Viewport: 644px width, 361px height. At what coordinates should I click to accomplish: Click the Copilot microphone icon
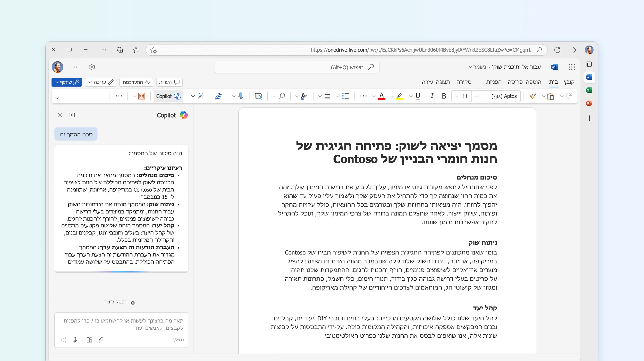click(x=75, y=340)
